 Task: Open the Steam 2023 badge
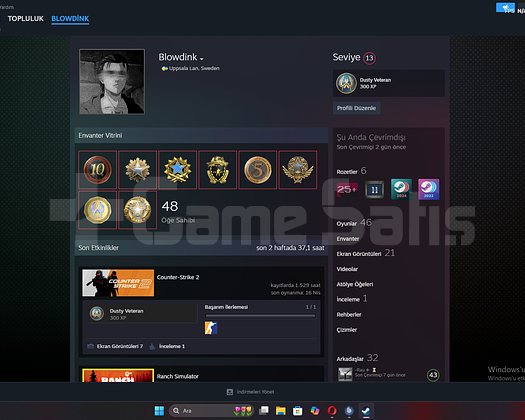click(x=429, y=189)
